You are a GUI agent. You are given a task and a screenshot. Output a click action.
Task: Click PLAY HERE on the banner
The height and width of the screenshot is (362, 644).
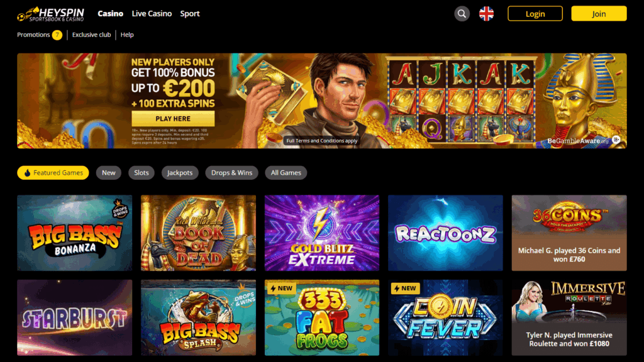click(173, 119)
